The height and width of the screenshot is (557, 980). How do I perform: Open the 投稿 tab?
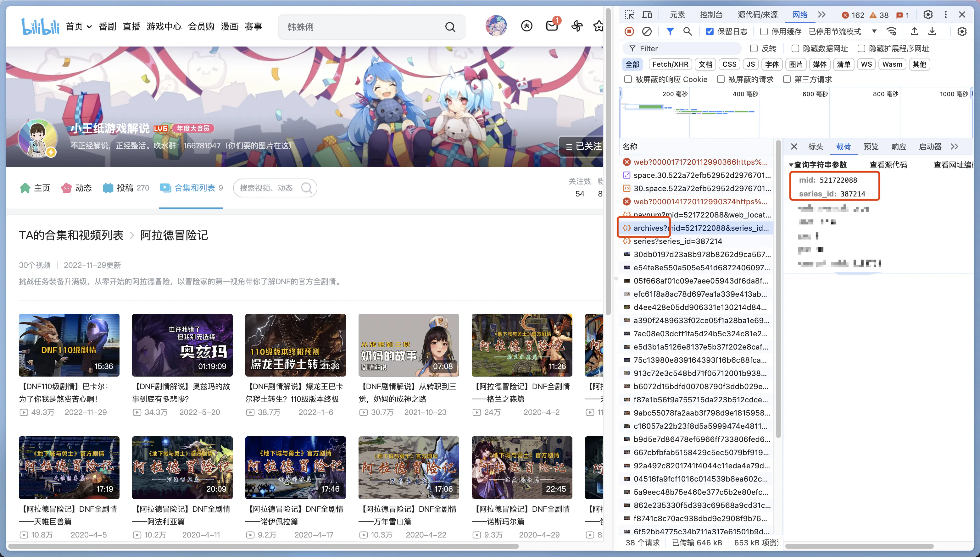tap(125, 188)
